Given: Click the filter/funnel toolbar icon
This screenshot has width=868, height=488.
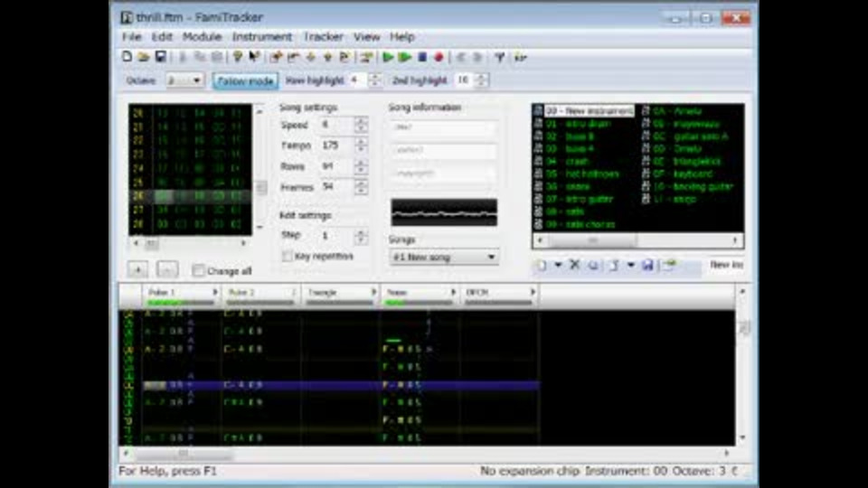Looking at the screenshot, I should click(x=499, y=57).
